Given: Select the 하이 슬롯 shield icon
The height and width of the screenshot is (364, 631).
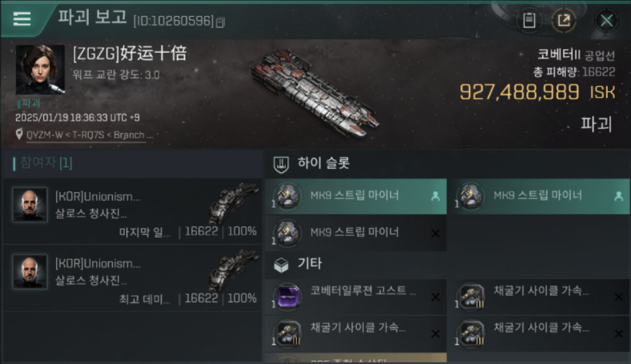Looking at the screenshot, I should tap(281, 164).
